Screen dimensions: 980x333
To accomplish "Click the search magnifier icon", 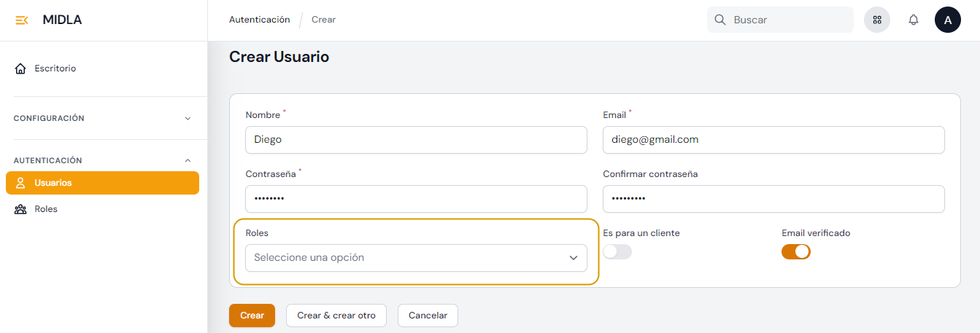I will [720, 20].
